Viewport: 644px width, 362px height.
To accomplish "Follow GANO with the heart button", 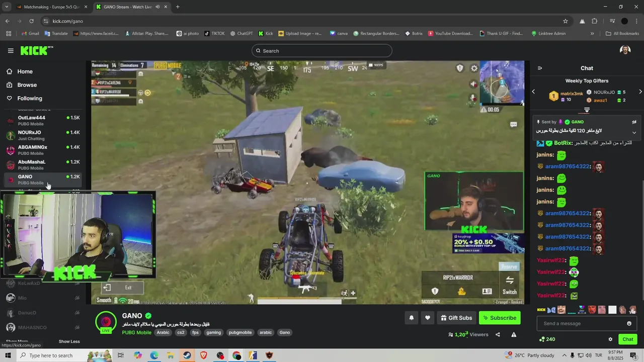I will point(428,318).
